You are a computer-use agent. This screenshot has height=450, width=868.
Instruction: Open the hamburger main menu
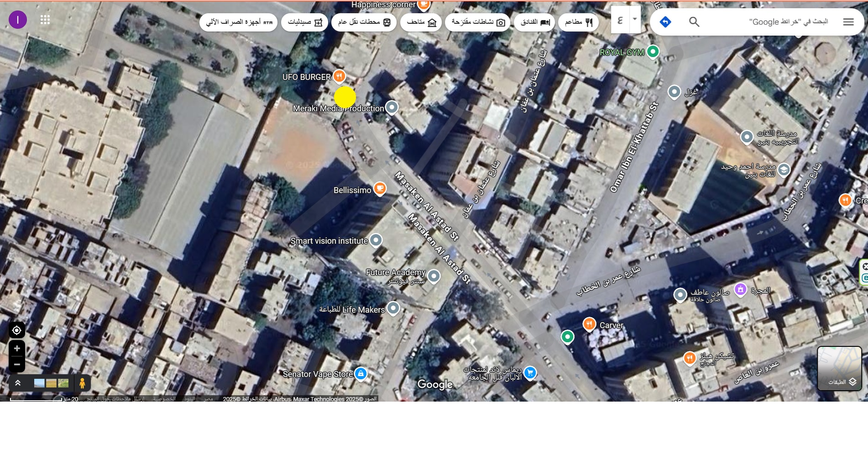pos(848,22)
